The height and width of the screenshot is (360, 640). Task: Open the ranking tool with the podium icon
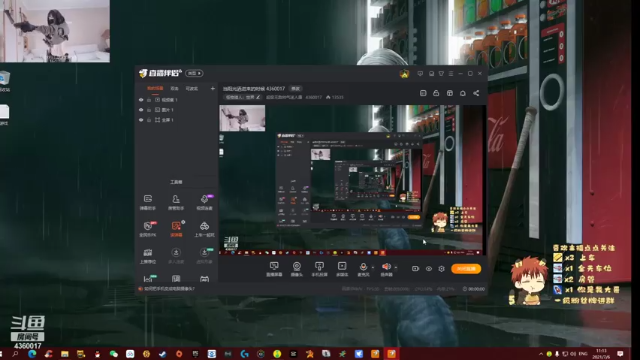pos(148,256)
